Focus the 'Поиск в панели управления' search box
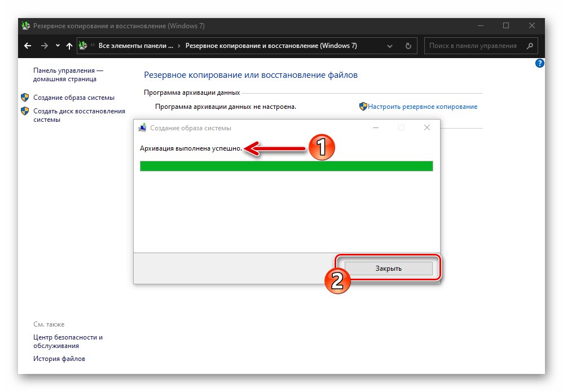563x392 pixels. tap(473, 46)
